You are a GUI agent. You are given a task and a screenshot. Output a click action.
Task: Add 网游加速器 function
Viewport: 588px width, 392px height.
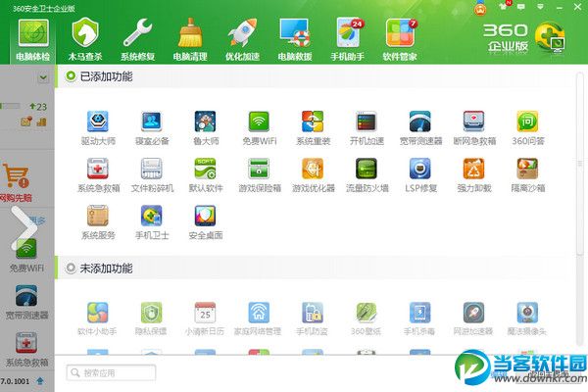[x=473, y=318]
